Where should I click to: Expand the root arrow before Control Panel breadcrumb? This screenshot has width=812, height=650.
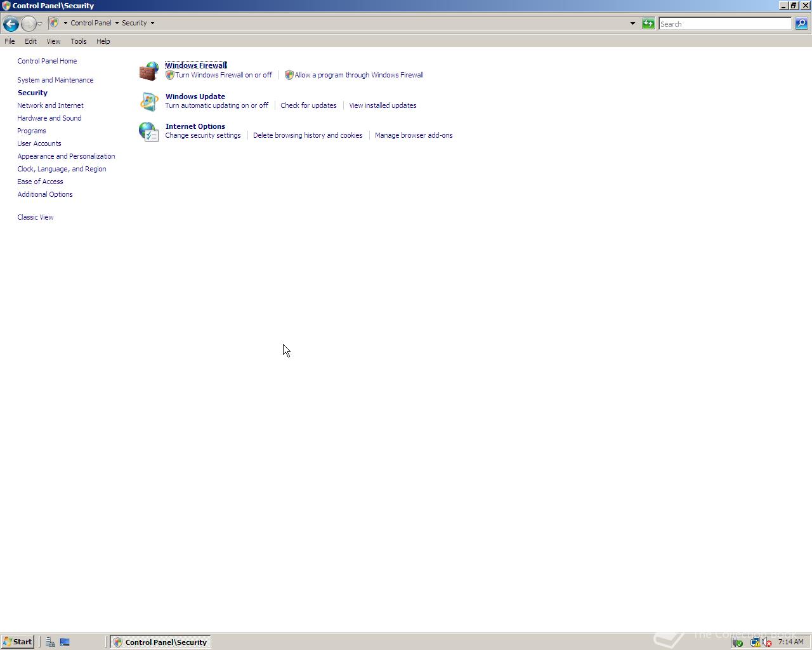(65, 23)
